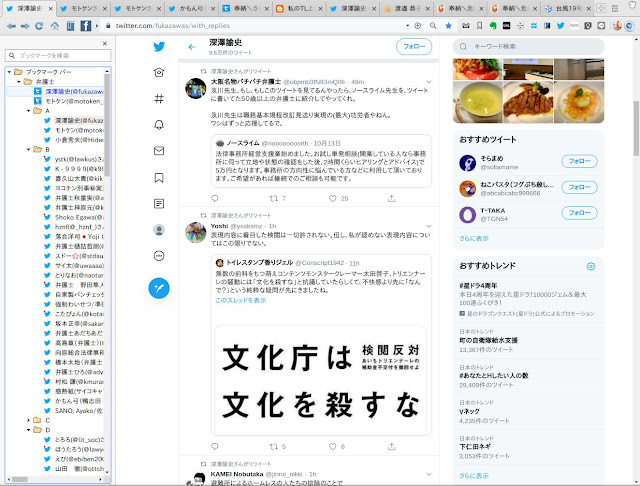Open Bookmarks icon in Twitter sidebar

[159, 178]
